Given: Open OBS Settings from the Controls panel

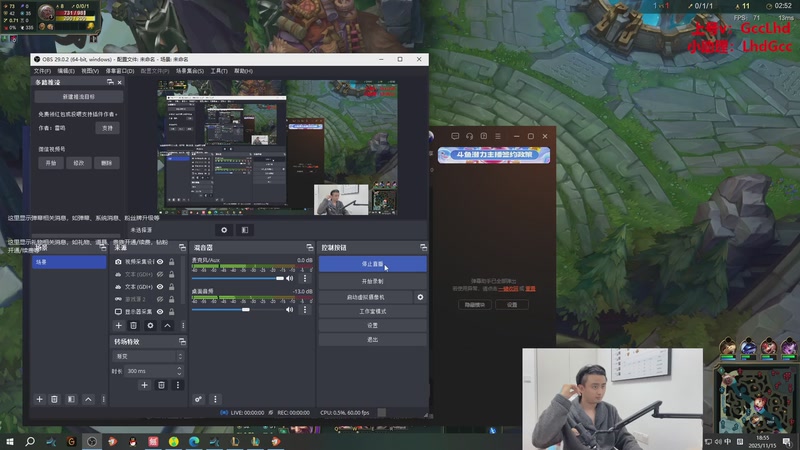Looking at the screenshot, I should [372, 326].
